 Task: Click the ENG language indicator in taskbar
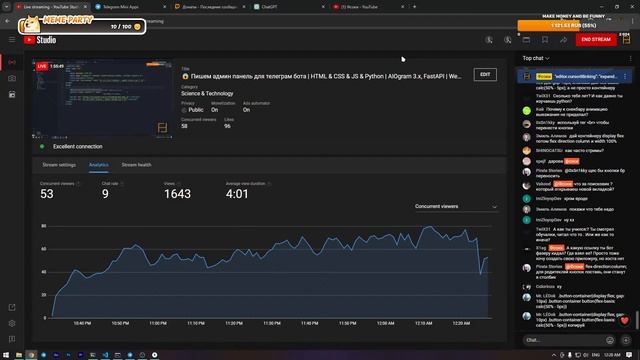[x=596, y=355]
